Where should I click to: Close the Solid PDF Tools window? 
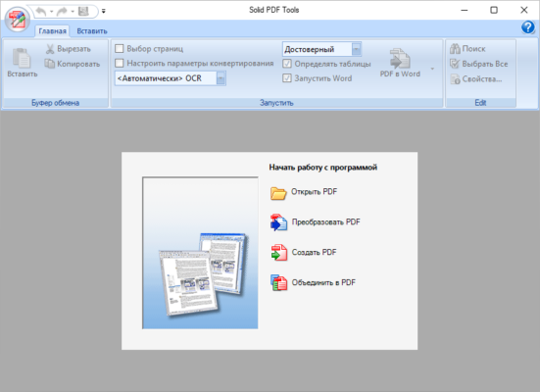tap(523, 10)
